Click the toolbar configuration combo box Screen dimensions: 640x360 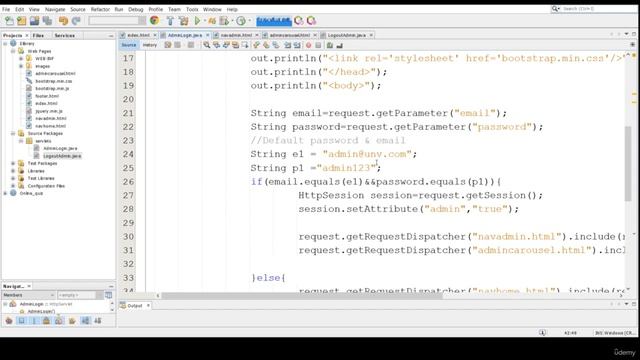pos(117,21)
